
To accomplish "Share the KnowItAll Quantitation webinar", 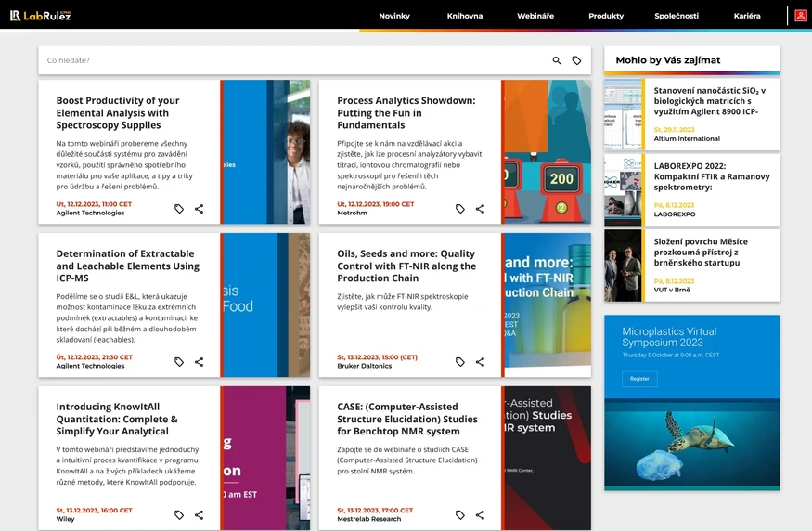I will coord(199,515).
